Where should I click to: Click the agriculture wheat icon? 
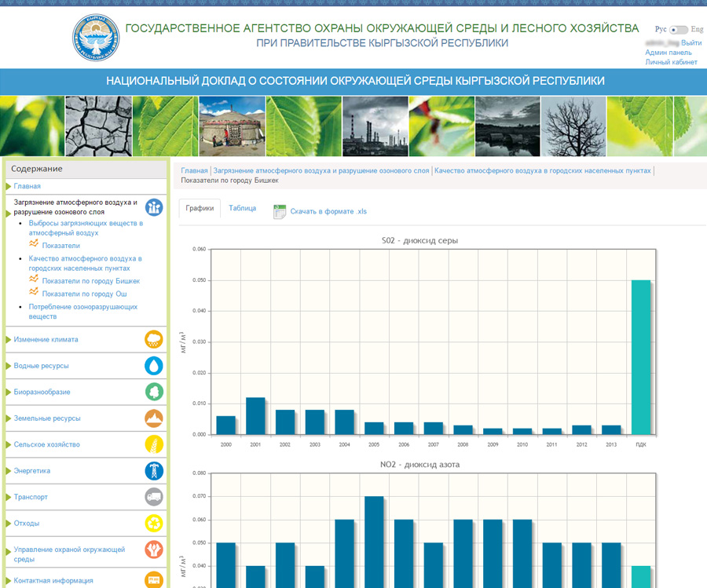pyautogui.click(x=154, y=444)
